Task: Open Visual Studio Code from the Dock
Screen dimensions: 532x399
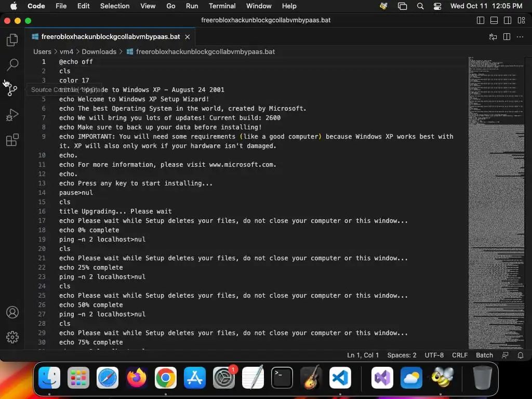Action: point(340,378)
